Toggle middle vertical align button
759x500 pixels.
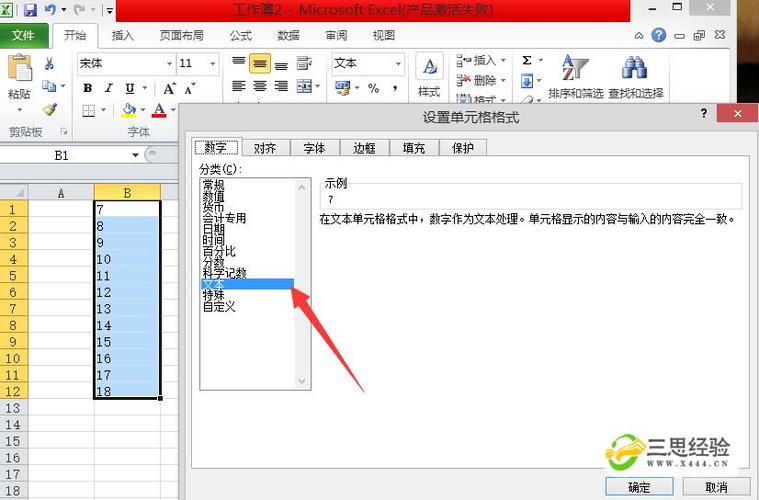(260, 63)
